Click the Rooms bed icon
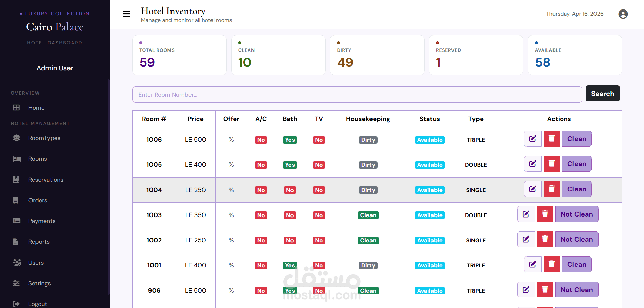644x308 pixels. [17, 159]
